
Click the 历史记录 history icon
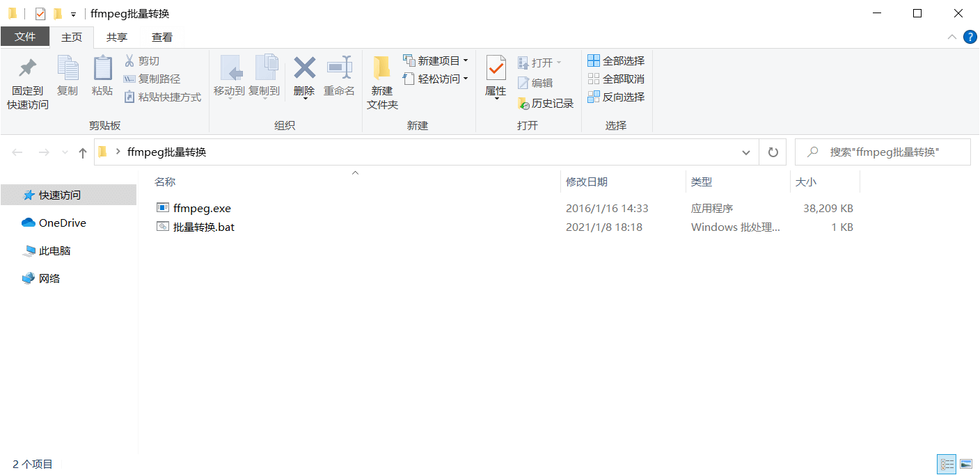coord(524,104)
